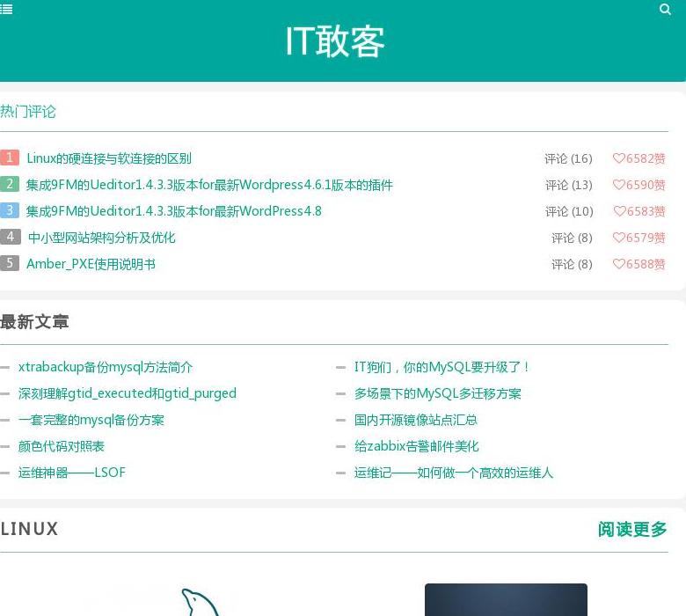Click rank badge number 5
This screenshot has width=686, height=616.
pyautogui.click(x=9, y=263)
